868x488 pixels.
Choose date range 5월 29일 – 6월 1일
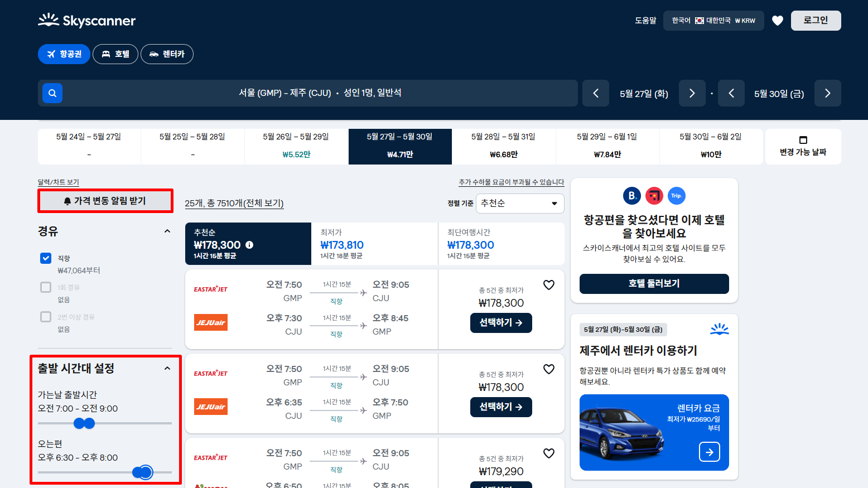[607, 146]
